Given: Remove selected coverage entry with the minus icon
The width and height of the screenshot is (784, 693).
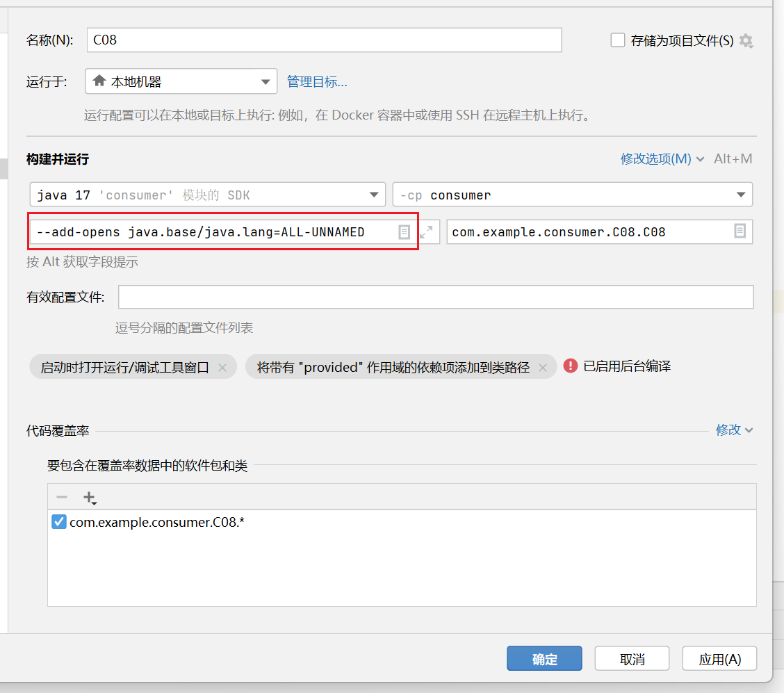Looking at the screenshot, I should coord(61,497).
